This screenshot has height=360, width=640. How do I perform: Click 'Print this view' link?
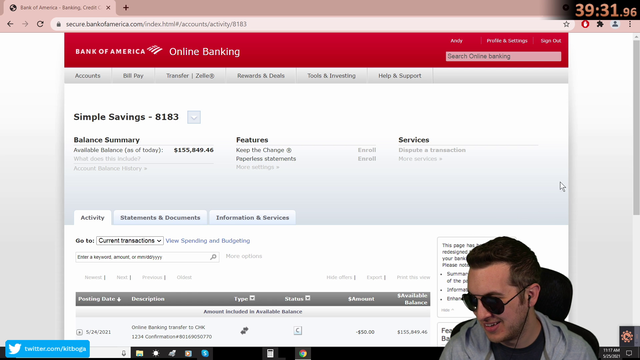coord(413,277)
